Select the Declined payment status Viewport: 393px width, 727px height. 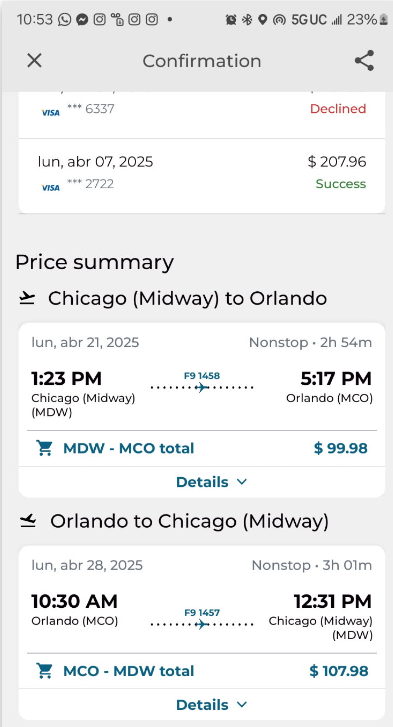(338, 109)
